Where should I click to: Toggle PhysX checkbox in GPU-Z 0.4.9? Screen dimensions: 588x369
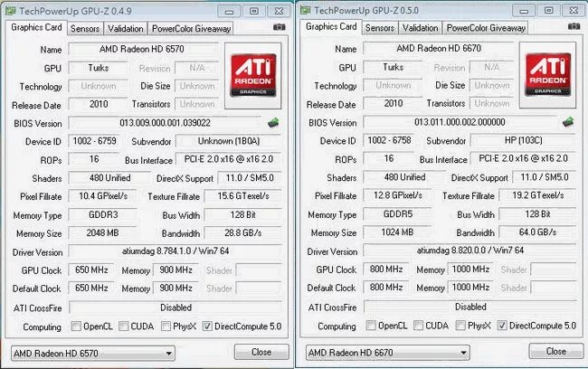[166, 326]
